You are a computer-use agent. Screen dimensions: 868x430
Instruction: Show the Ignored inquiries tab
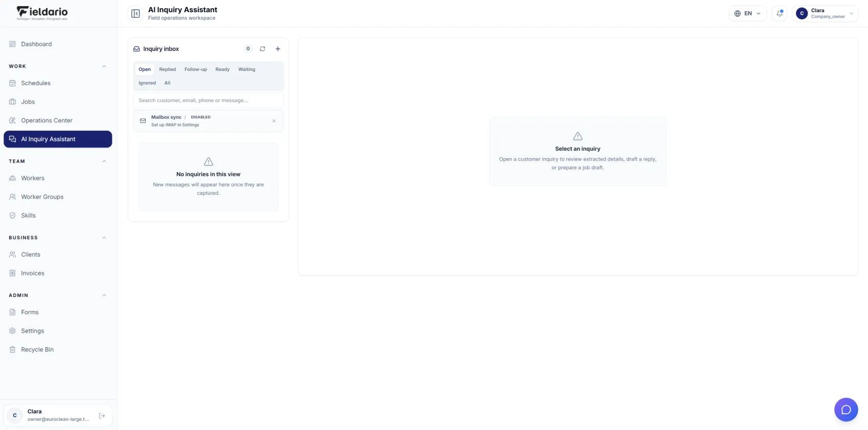pos(147,83)
